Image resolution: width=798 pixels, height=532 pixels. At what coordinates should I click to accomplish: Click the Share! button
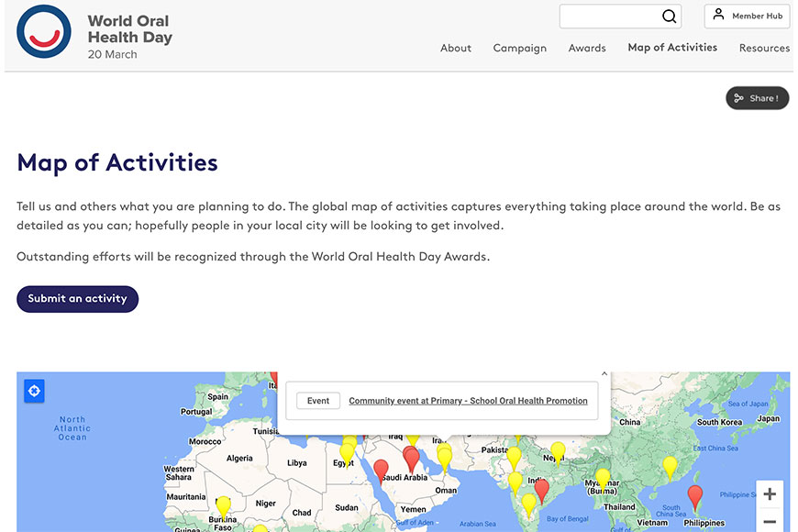point(757,98)
